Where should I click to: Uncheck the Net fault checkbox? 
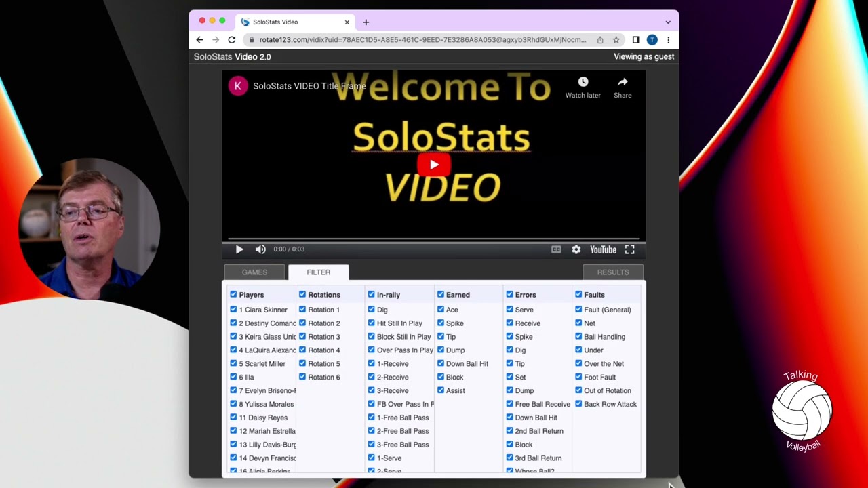tap(578, 323)
